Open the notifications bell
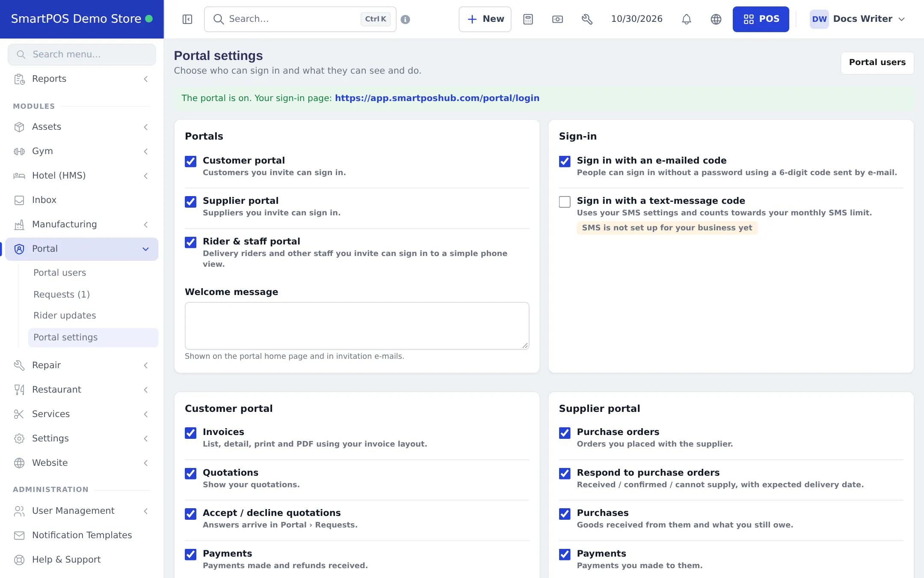The image size is (924, 578). pyautogui.click(x=687, y=19)
